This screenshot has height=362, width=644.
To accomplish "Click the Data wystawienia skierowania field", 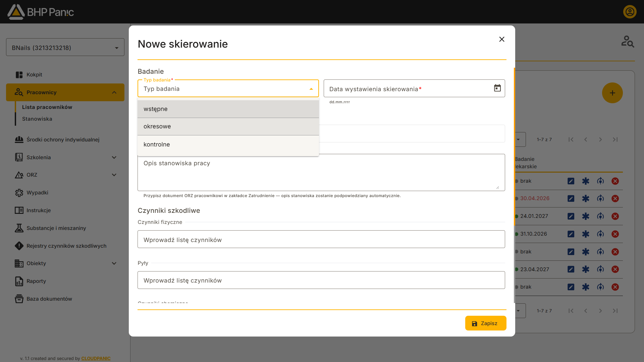I will [414, 88].
